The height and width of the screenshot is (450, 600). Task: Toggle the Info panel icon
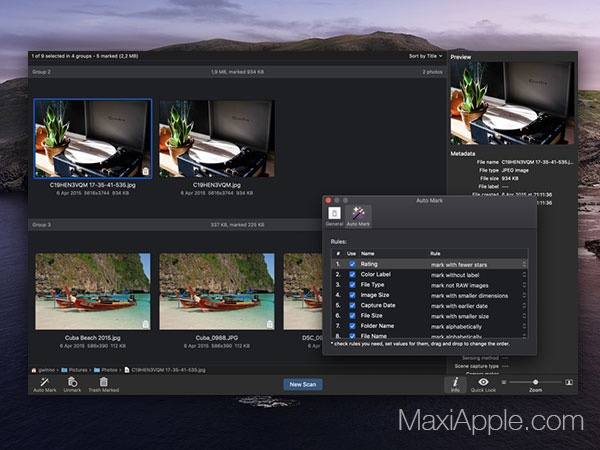pos(455,384)
